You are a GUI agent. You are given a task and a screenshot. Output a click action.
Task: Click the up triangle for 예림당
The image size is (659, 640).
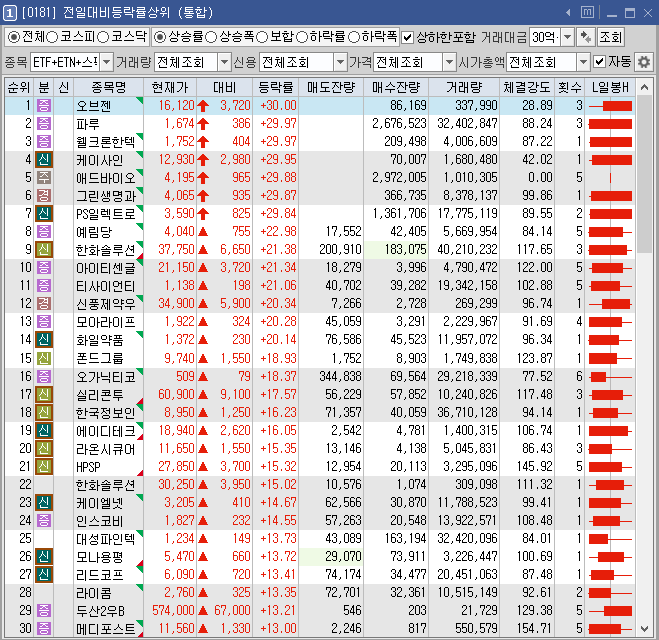click(203, 232)
